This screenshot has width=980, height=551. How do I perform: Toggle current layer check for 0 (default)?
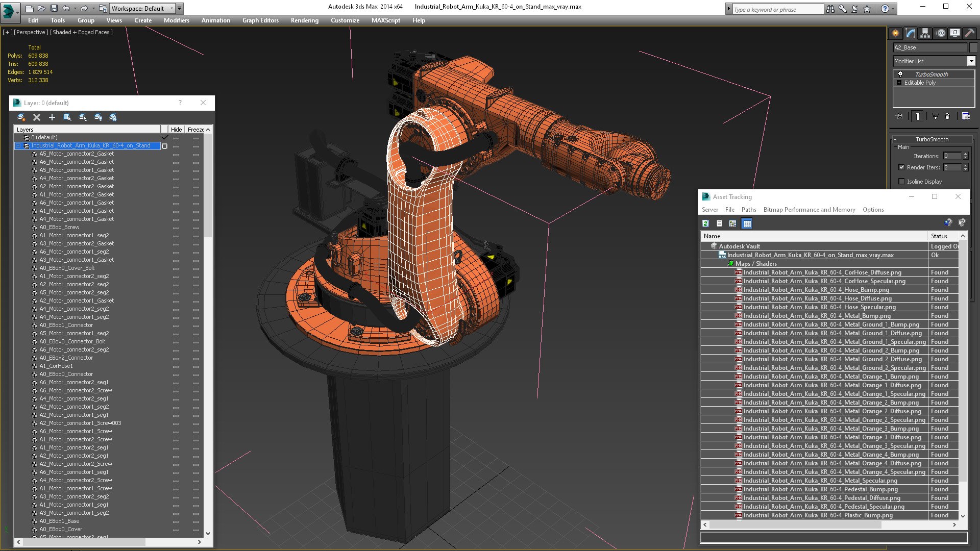click(165, 137)
